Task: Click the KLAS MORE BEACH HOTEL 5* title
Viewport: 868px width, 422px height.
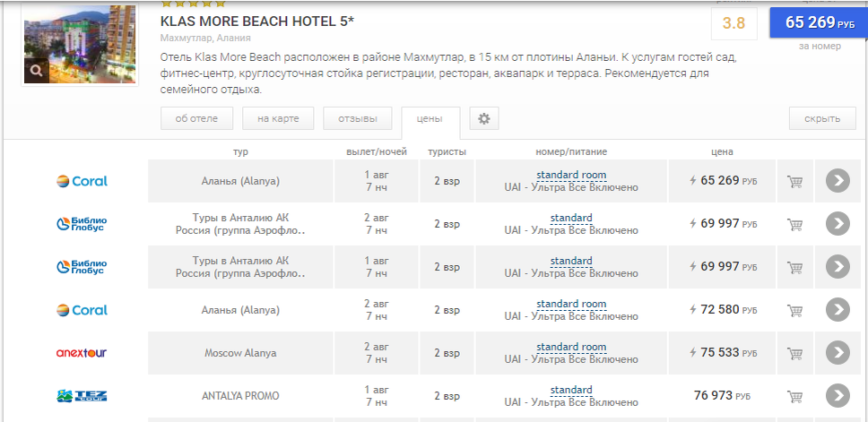Action: [x=256, y=22]
